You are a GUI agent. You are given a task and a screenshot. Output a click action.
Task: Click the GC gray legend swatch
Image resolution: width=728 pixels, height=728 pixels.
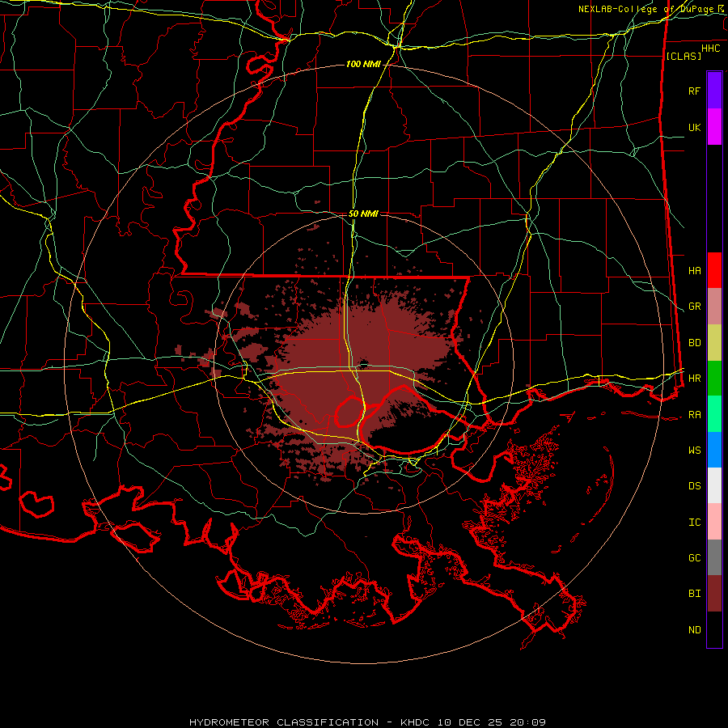click(x=714, y=557)
